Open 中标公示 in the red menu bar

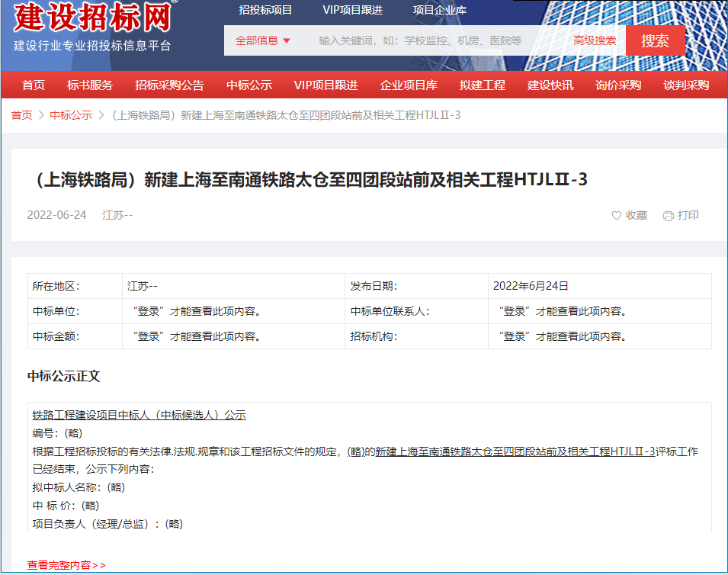(x=249, y=85)
